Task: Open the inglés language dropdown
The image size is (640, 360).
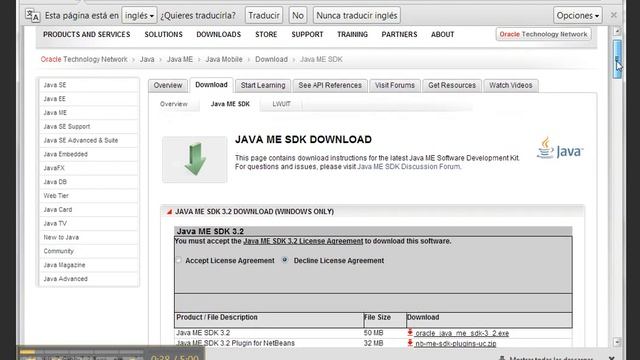Action: coord(139,16)
